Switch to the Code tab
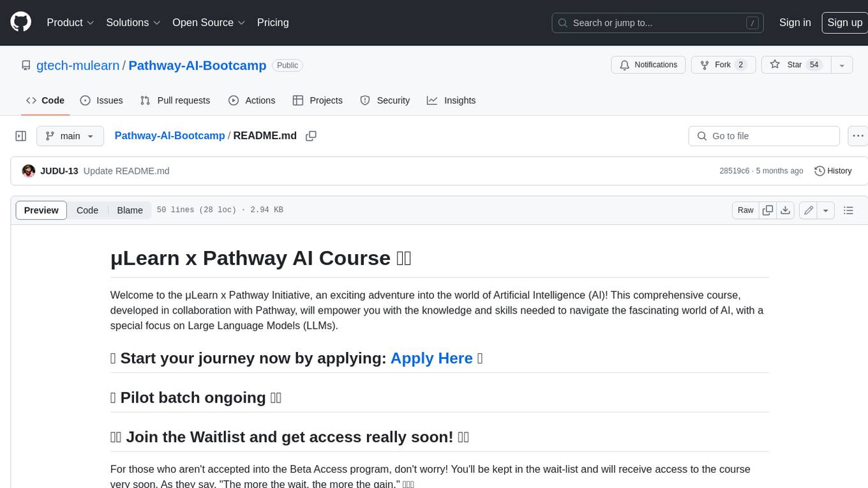Image resolution: width=868 pixels, height=488 pixels. (45, 100)
